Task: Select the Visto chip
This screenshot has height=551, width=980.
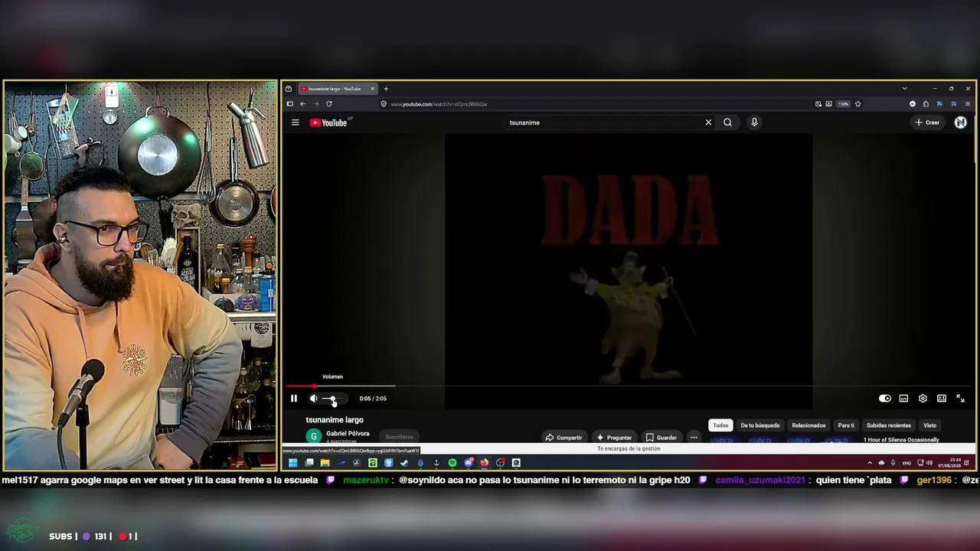Action: (929, 425)
